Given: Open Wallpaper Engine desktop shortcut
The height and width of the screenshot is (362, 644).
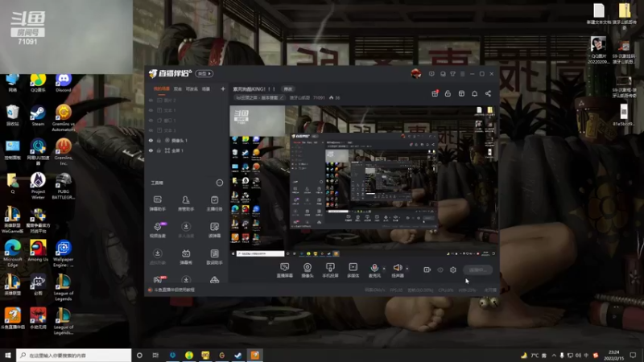Looking at the screenshot, I should 64,253.
